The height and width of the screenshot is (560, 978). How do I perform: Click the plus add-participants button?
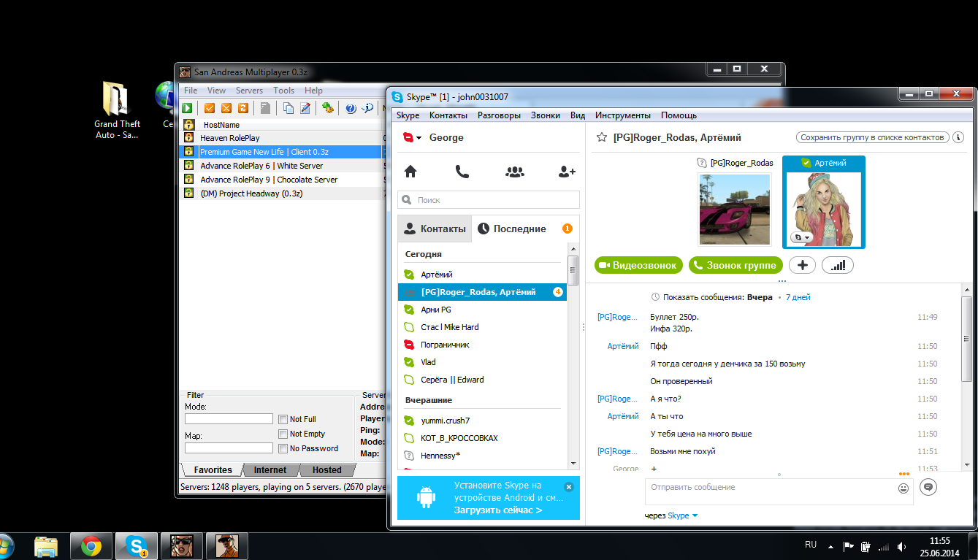(802, 265)
